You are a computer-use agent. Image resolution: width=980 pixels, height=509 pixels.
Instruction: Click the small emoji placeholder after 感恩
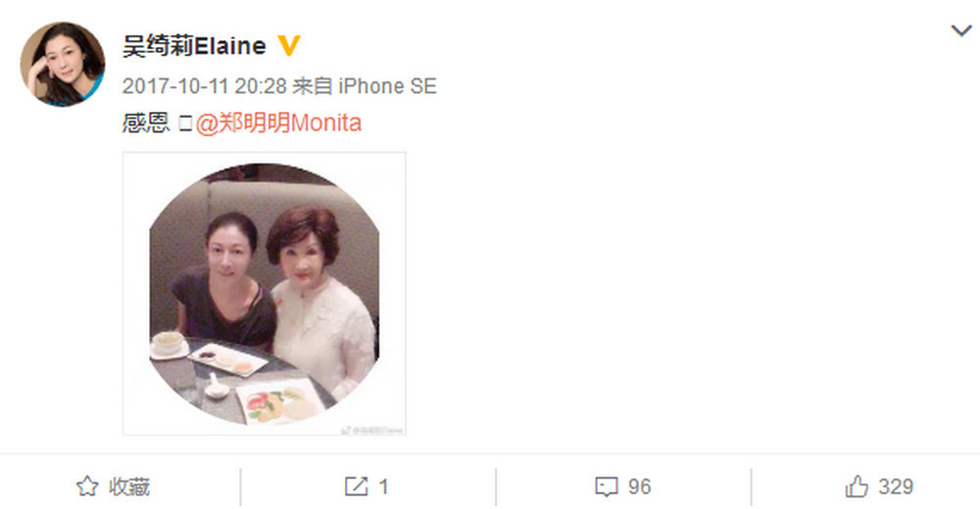coord(185,124)
